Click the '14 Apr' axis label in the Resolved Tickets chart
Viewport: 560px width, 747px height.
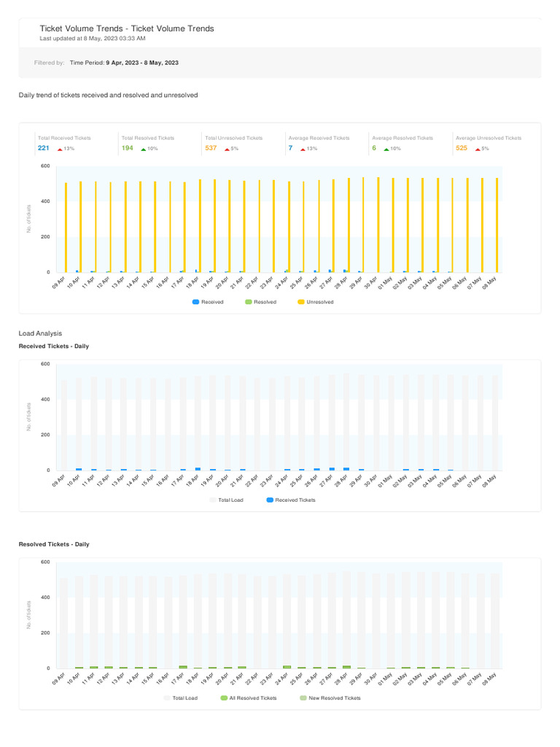tap(133, 678)
